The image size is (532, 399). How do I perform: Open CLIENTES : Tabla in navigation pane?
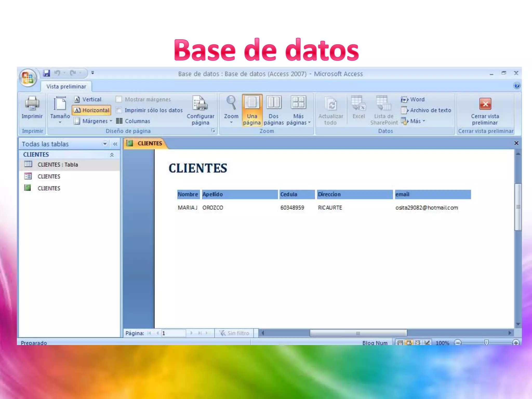(x=58, y=165)
